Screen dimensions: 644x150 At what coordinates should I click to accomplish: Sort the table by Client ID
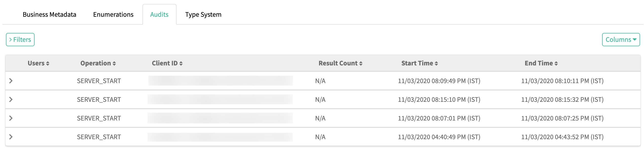(x=181, y=63)
